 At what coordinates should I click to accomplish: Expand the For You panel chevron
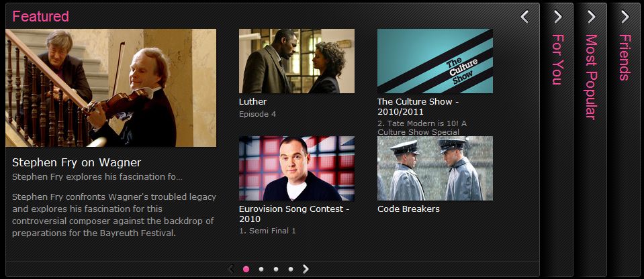pyautogui.click(x=558, y=17)
